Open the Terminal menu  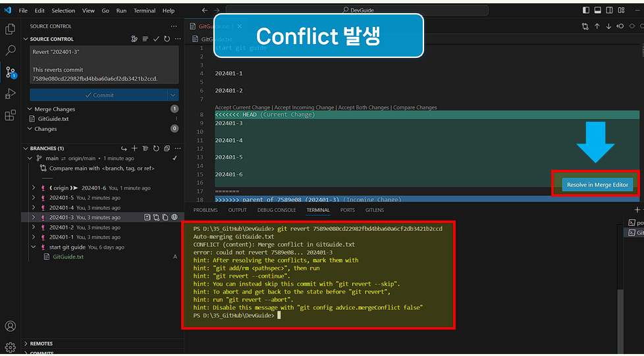tap(144, 11)
